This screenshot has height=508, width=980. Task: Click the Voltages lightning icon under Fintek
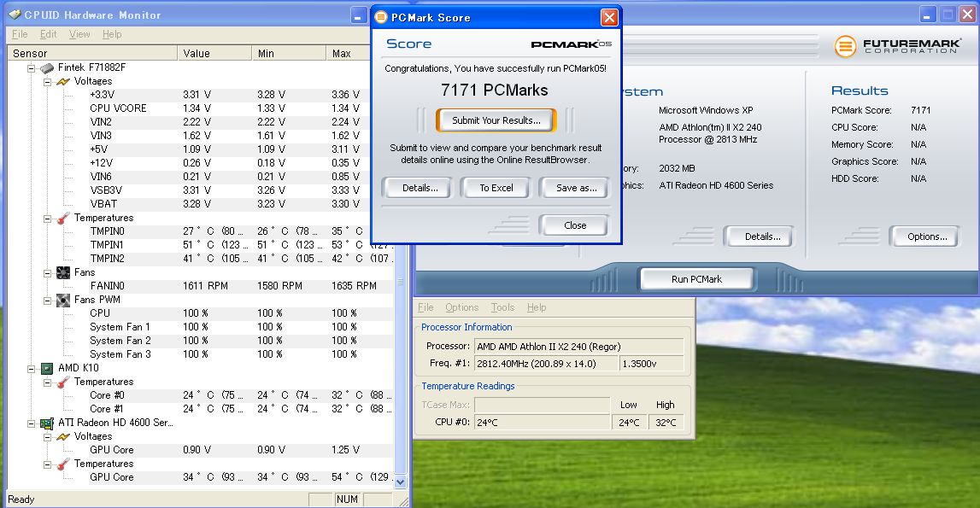click(x=63, y=81)
